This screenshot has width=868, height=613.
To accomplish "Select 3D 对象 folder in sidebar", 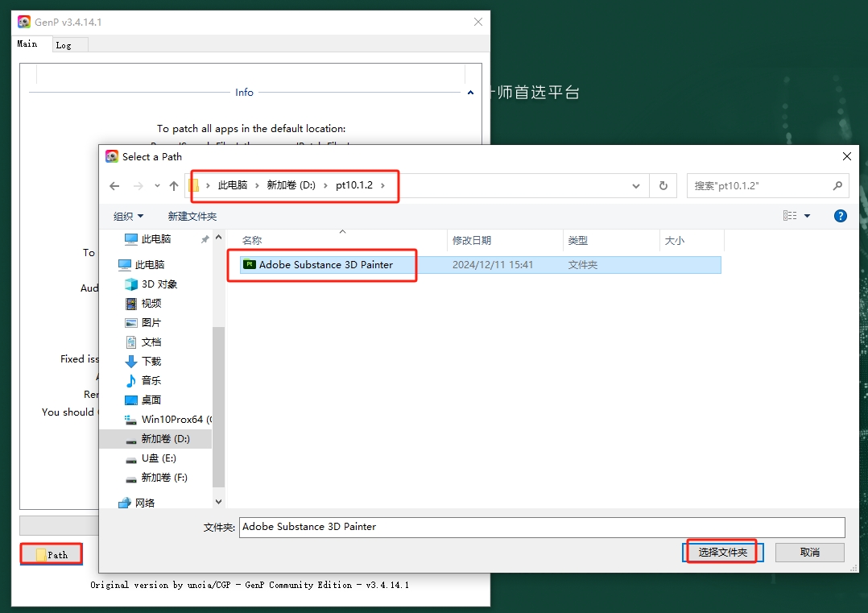I will pos(159,284).
